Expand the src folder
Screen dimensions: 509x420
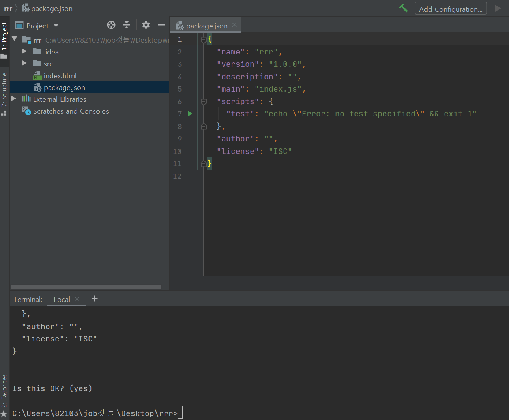[24, 63]
